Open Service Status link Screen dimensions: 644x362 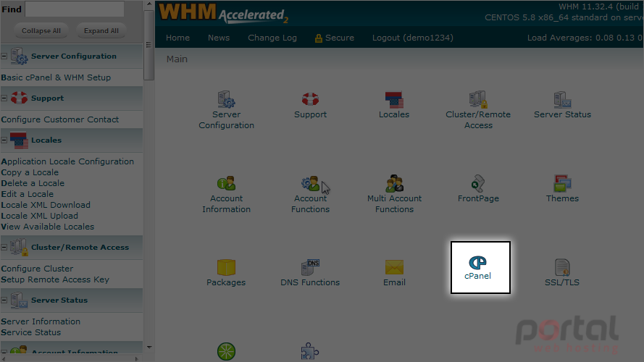pyautogui.click(x=31, y=332)
